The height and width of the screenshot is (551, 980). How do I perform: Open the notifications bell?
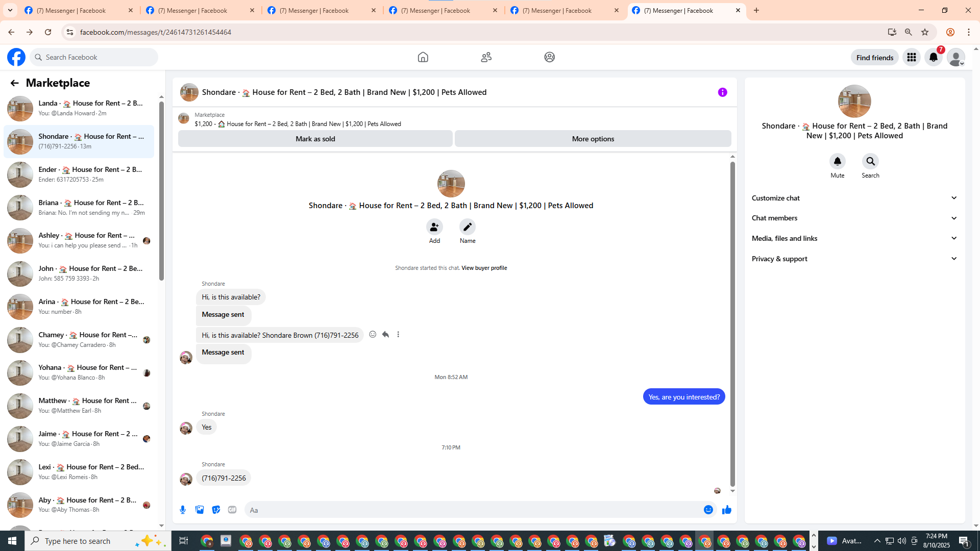point(933,57)
